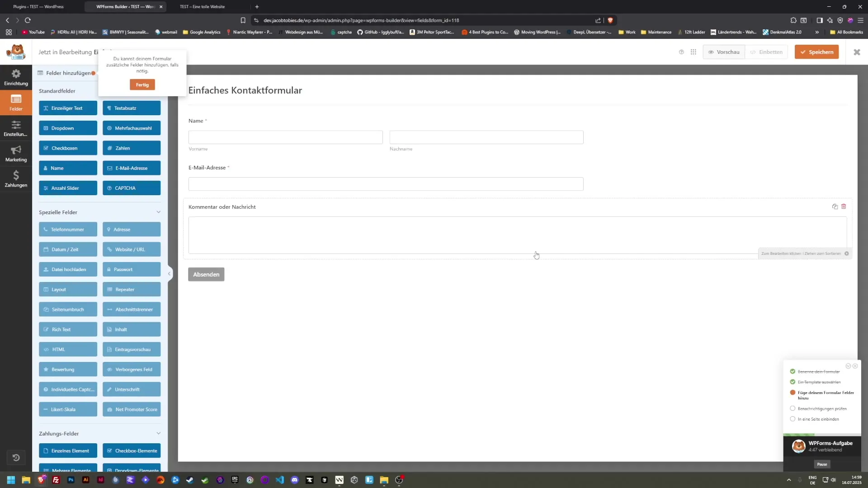Open the Marketing sidebar section

[15, 153]
